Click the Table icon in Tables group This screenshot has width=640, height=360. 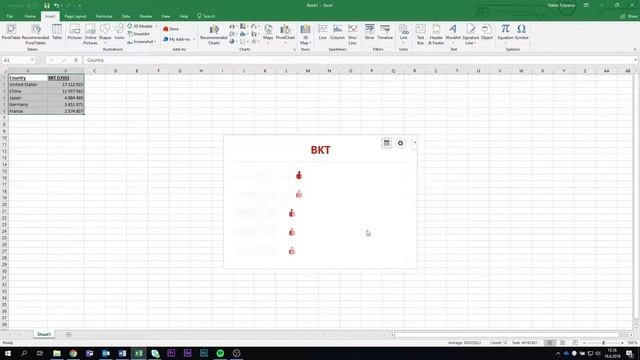tap(57, 32)
